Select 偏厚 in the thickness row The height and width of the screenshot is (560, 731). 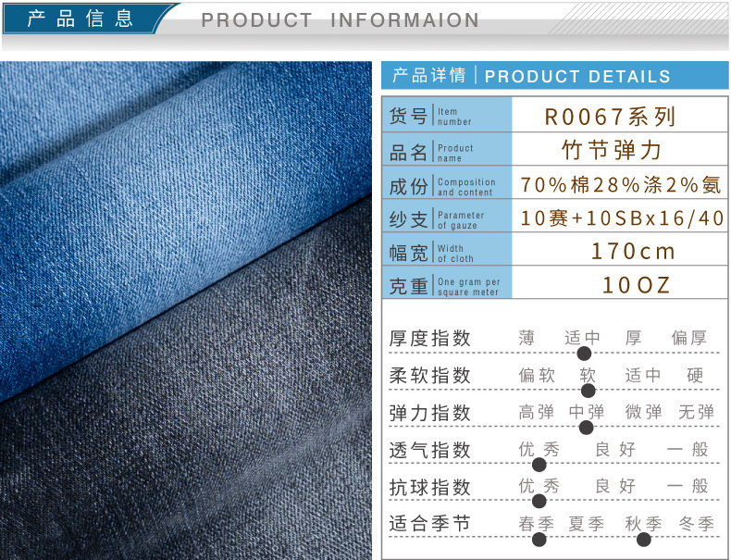point(689,338)
